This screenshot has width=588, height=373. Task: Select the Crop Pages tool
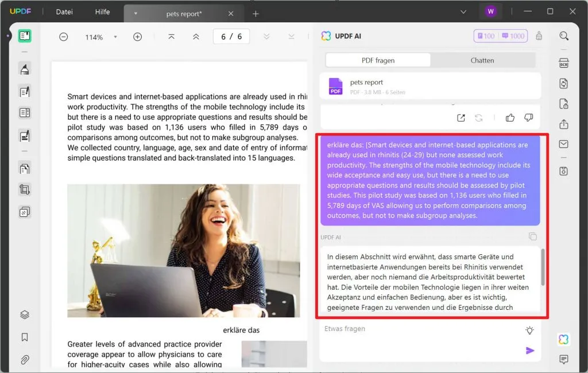click(25, 190)
